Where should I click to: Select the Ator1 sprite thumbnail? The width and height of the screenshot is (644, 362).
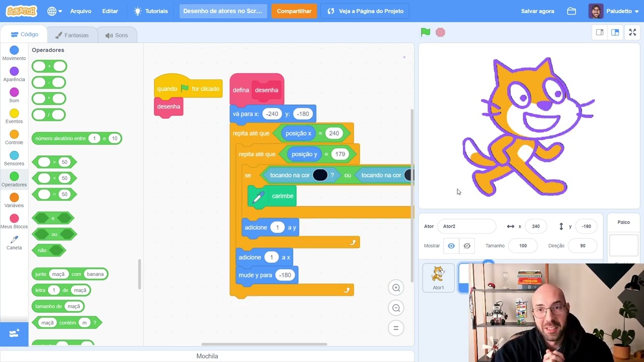(438, 278)
